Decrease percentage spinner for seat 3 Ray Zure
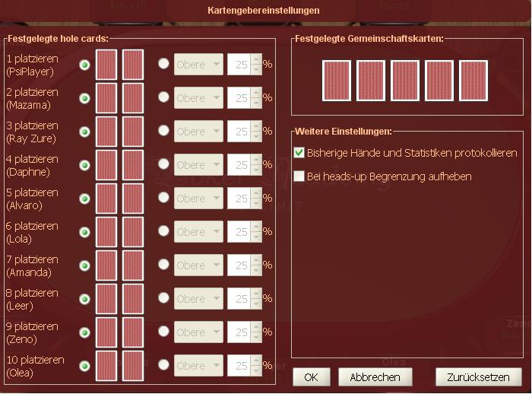 click(257, 137)
